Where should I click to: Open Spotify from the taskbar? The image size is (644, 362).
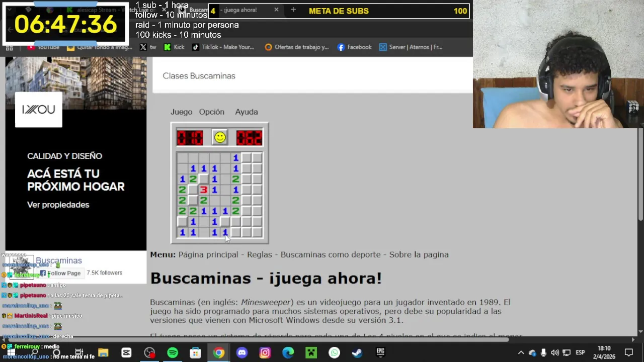pos(173,352)
